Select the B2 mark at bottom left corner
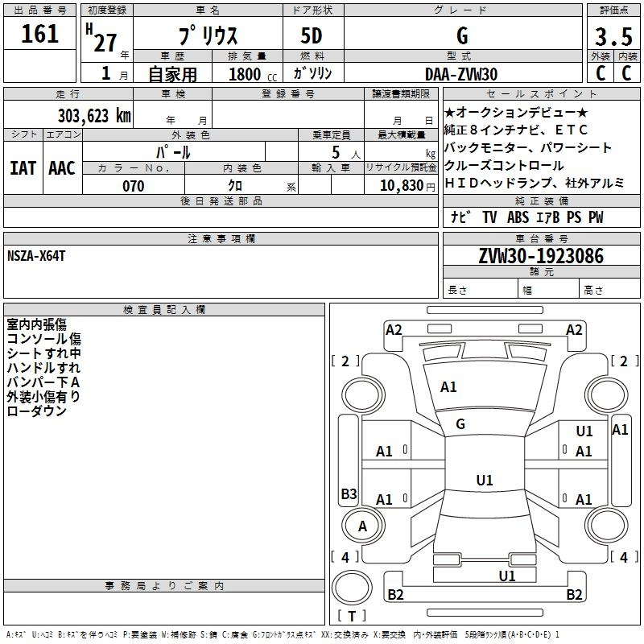 pyautogui.click(x=396, y=595)
